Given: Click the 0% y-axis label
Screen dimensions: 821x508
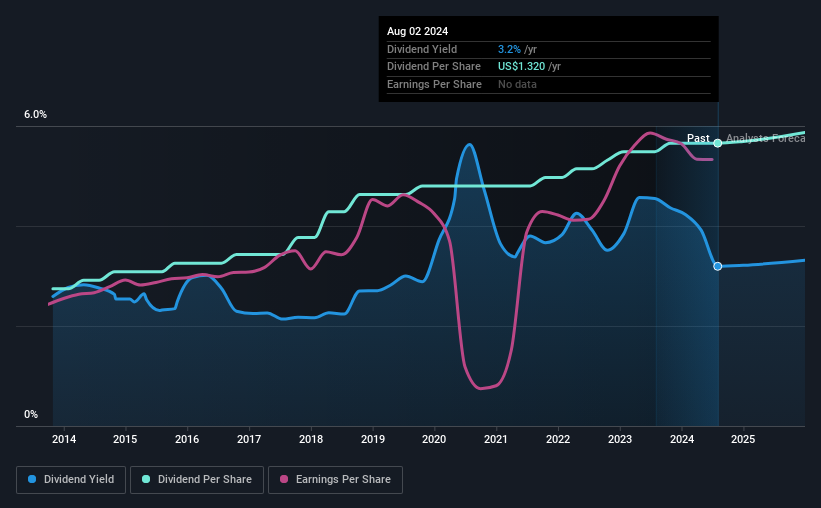Looking at the screenshot, I should [31, 414].
